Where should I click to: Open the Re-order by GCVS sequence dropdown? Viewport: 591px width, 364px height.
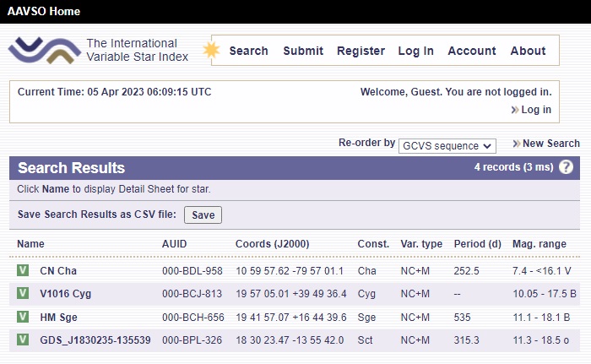(x=447, y=146)
